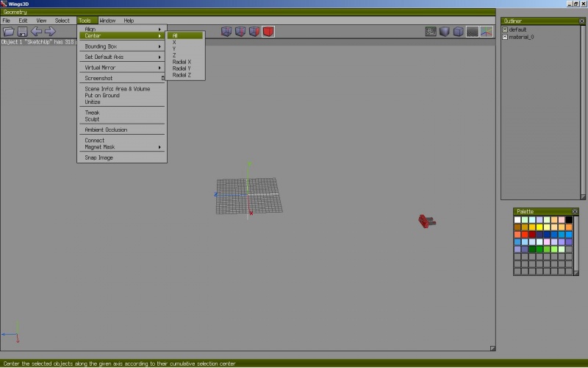The height and width of the screenshot is (368, 588).
Task: Open the preferences panel icon in the toolbar
Action: pyautogui.click(x=431, y=32)
